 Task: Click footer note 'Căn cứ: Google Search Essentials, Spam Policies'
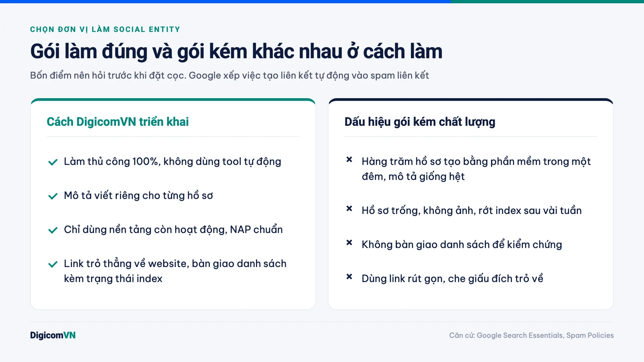(x=531, y=335)
